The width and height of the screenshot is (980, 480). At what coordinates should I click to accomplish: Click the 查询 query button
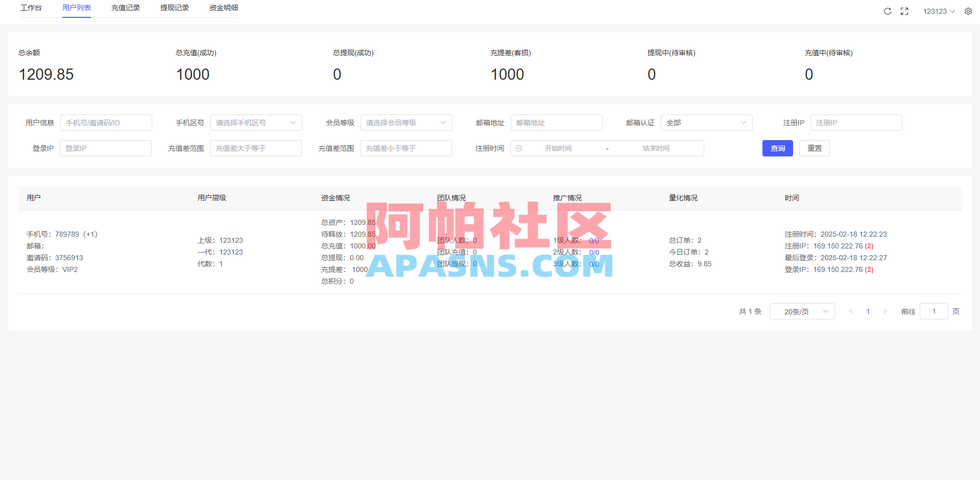pyautogui.click(x=777, y=148)
